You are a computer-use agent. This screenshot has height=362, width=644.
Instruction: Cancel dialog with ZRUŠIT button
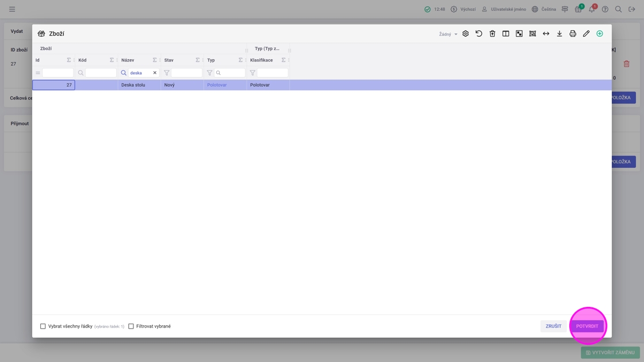[553, 326]
